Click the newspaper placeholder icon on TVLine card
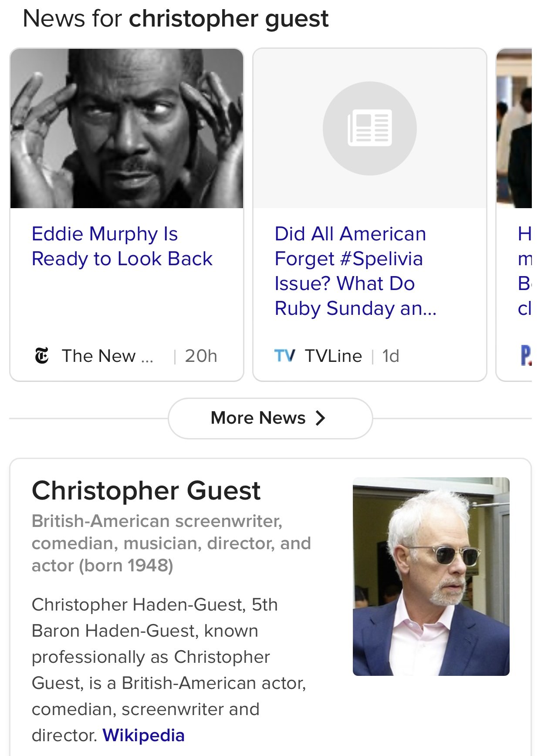 (370, 128)
